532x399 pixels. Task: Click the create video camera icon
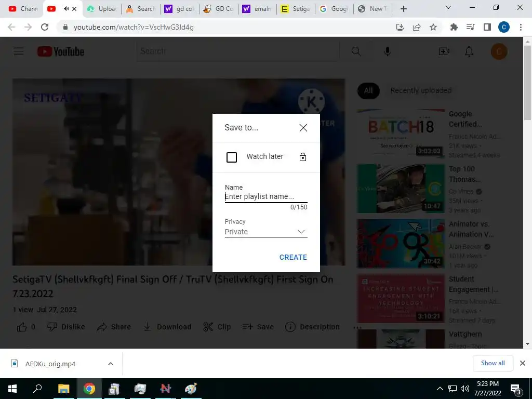[x=444, y=51]
